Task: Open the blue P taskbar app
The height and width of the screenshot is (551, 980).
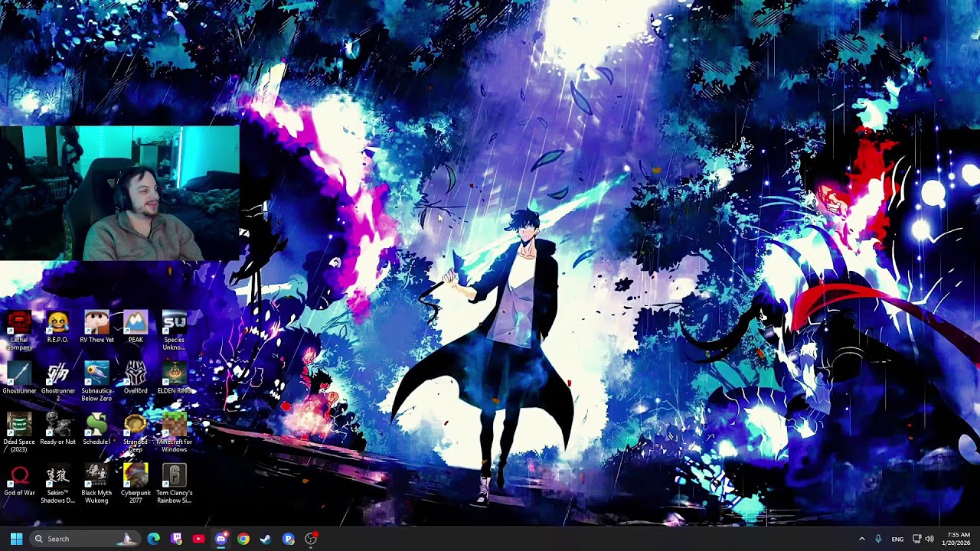Action: [288, 539]
